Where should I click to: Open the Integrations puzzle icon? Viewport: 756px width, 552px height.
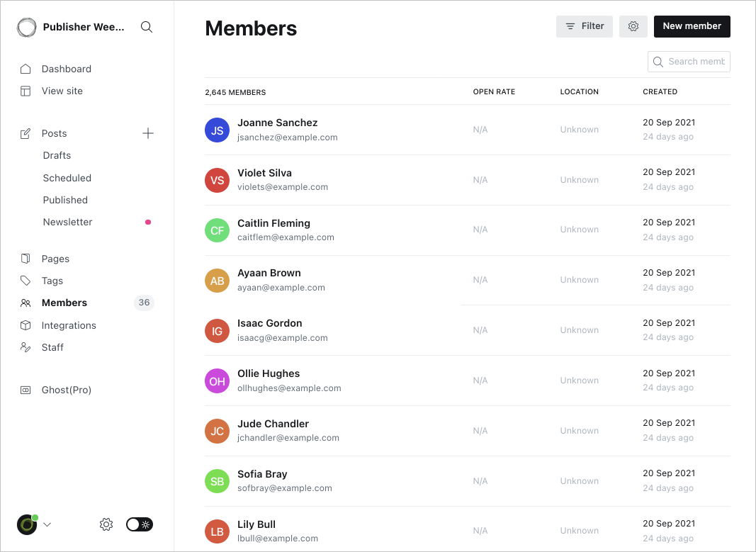(x=25, y=325)
